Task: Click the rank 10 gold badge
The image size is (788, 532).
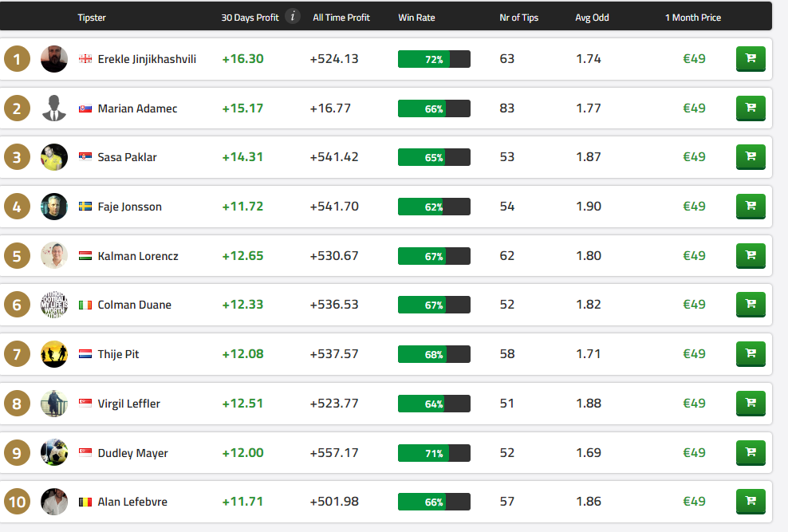Action: click(17, 502)
